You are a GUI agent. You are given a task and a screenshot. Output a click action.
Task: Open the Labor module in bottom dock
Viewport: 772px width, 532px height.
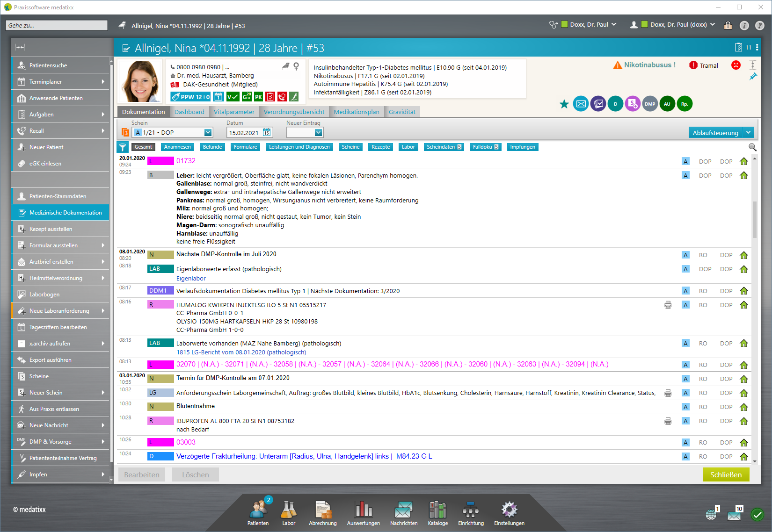click(289, 513)
